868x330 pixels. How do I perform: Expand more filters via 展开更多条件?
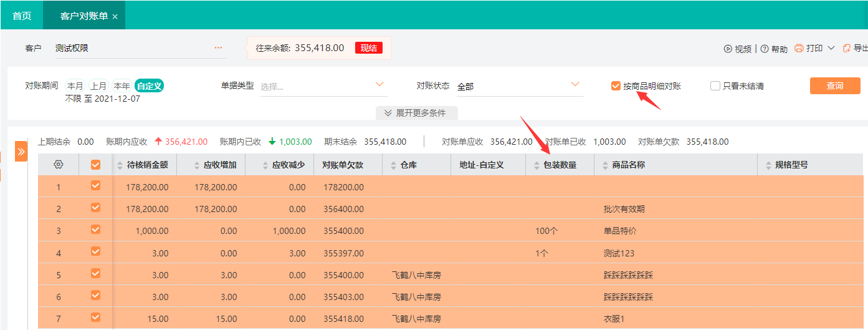click(x=416, y=113)
